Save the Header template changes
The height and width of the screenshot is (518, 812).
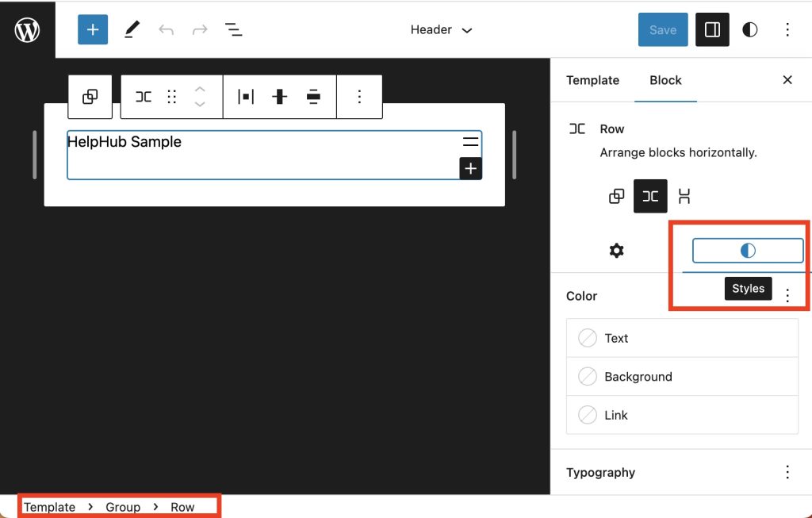[x=662, y=29]
